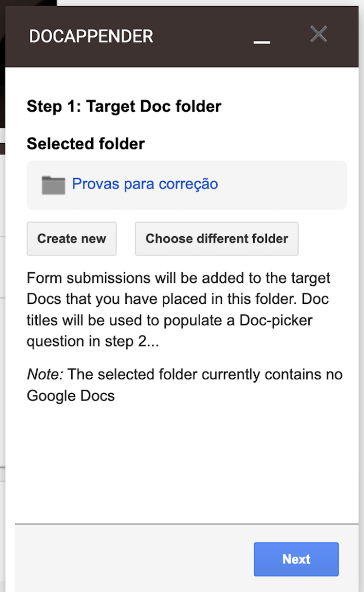The image size is (364, 592).
Task: Click the folder name Provas para correção
Action: 145,184
